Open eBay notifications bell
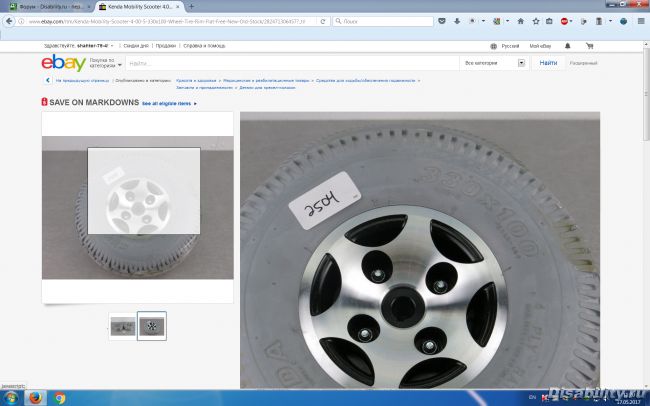650x406 pixels. pyautogui.click(x=568, y=46)
